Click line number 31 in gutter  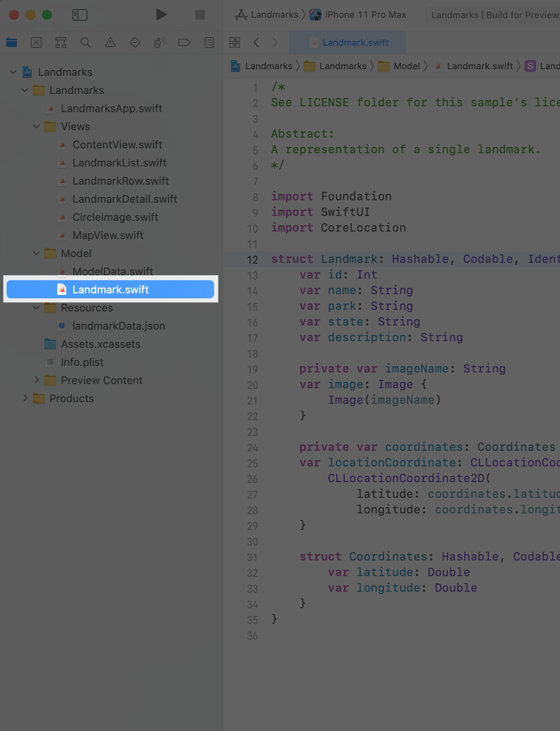tap(252, 558)
